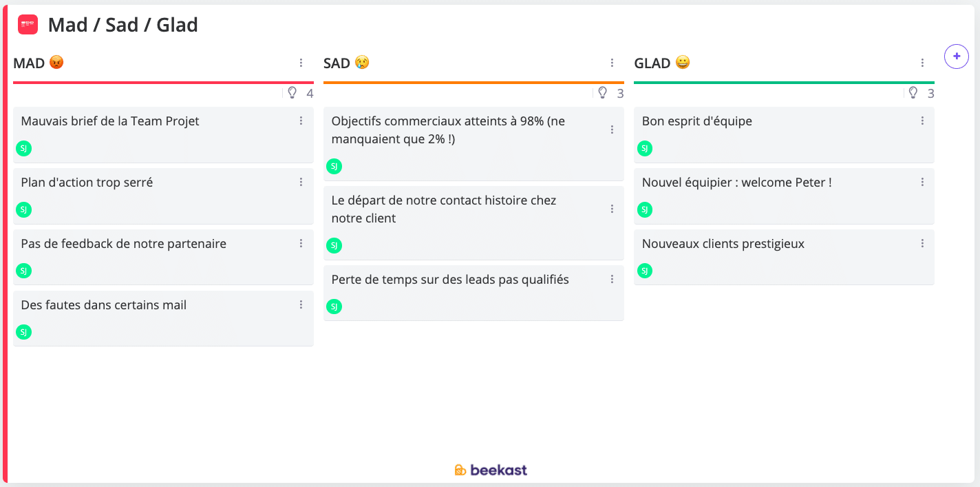Add a new column with plus button
The height and width of the screenshot is (487, 980).
coord(956,56)
